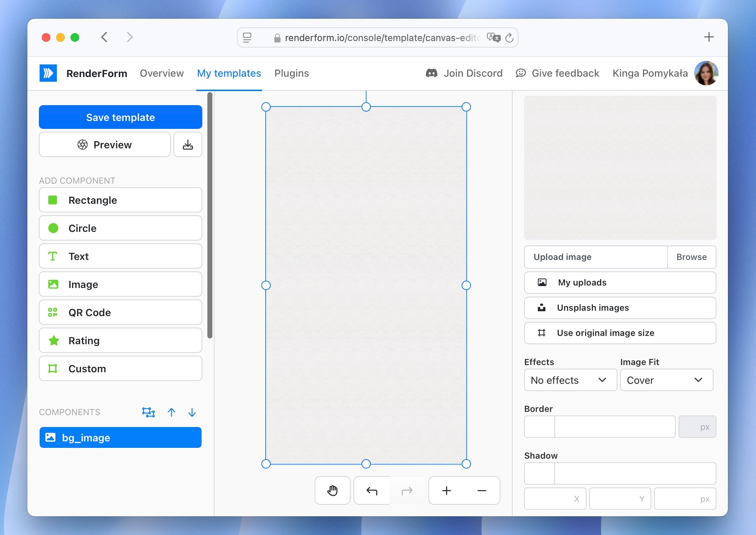Redo the canvas action
The height and width of the screenshot is (535, 756).
(407, 490)
